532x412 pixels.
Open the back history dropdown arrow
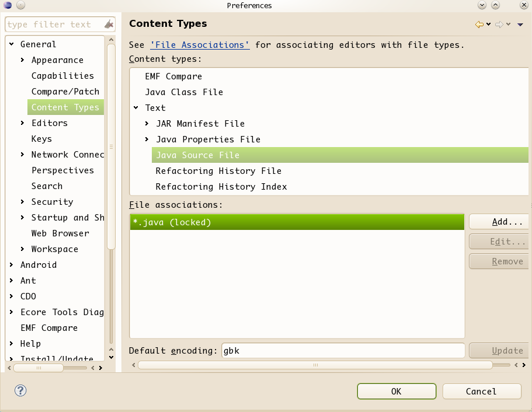pyautogui.click(x=489, y=25)
